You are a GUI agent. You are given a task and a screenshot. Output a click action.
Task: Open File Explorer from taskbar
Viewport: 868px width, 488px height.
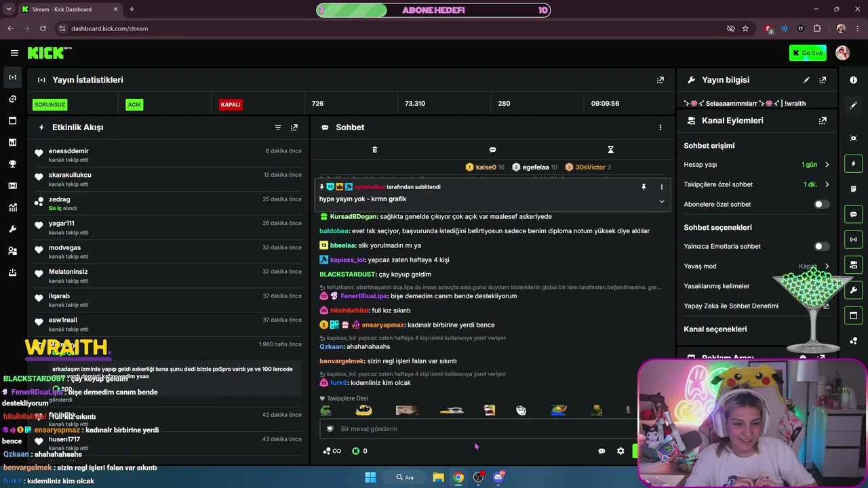point(438,477)
